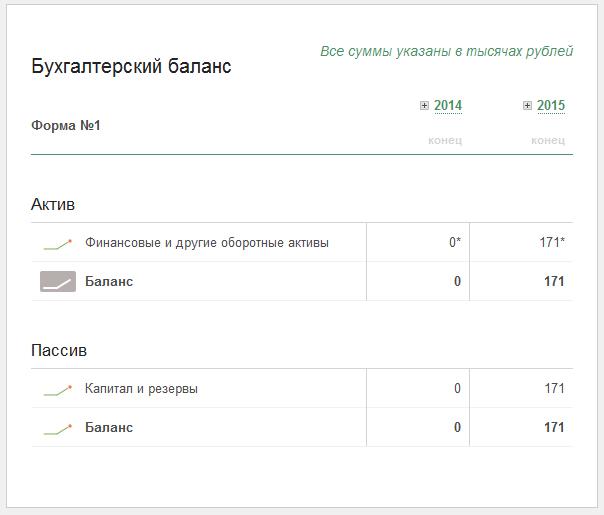Screen dimensions: 604x515
Task: Click the Актив section heading
Action: coord(53,204)
